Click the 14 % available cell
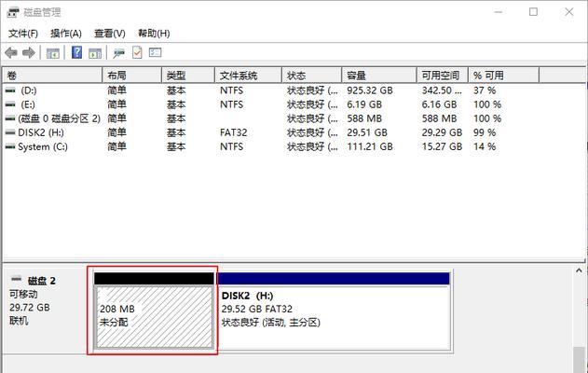The height and width of the screenshot is (373, 588). (485, 146)
